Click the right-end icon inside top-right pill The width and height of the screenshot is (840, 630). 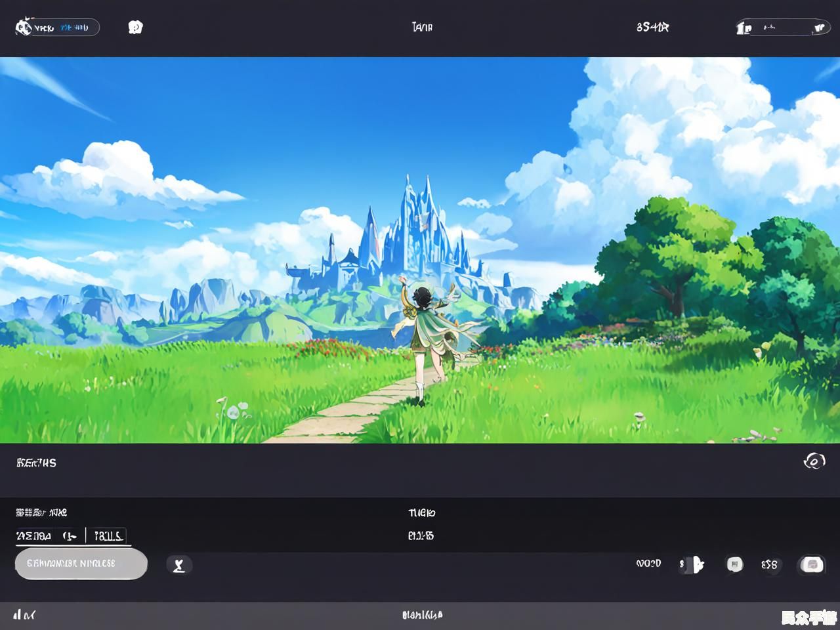click(818, 28)
